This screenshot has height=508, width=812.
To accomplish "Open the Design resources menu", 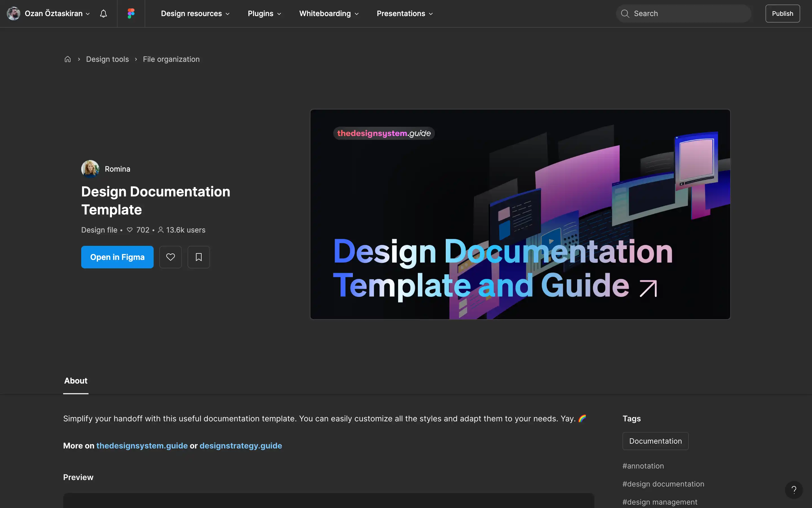I will click(195, 14).
